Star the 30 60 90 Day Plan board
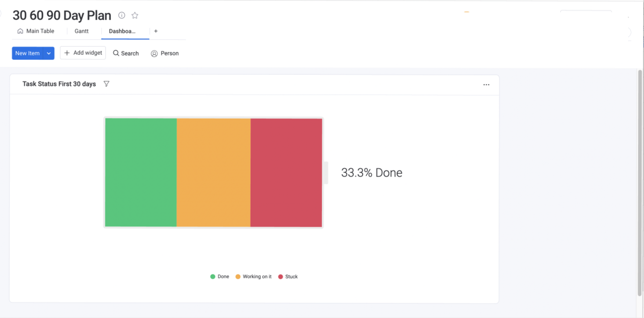Image resolution: width=644 pixels, height=318 pixels. pos(135,16)
